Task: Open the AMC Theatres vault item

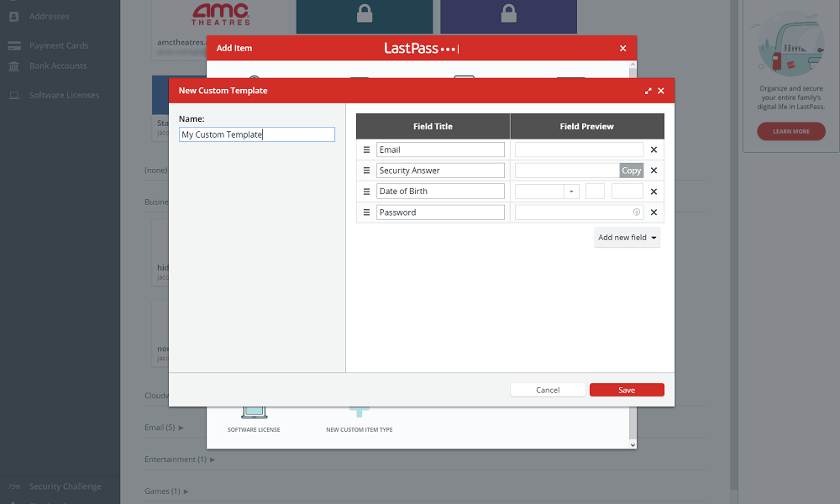Action: (x=220, y=22)
